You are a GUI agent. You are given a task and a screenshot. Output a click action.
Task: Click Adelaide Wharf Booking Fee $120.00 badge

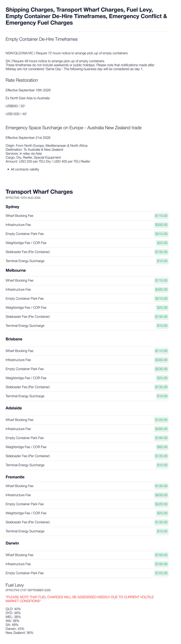click(x=161, y=420)
